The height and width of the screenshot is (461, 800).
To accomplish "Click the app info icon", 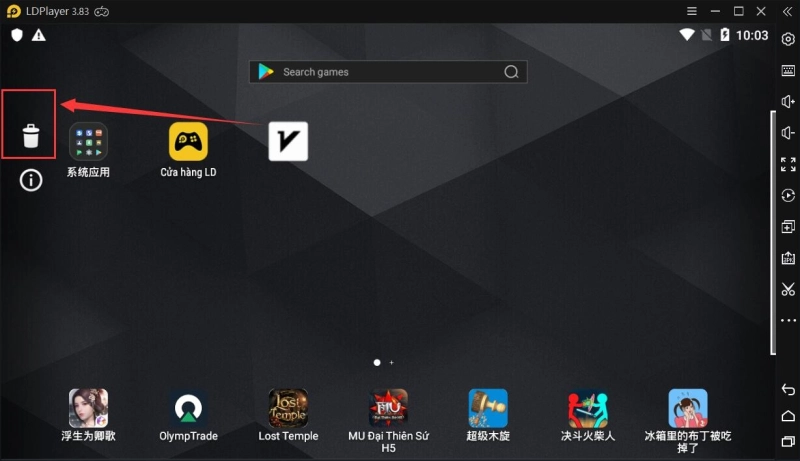I will (31, 180).
